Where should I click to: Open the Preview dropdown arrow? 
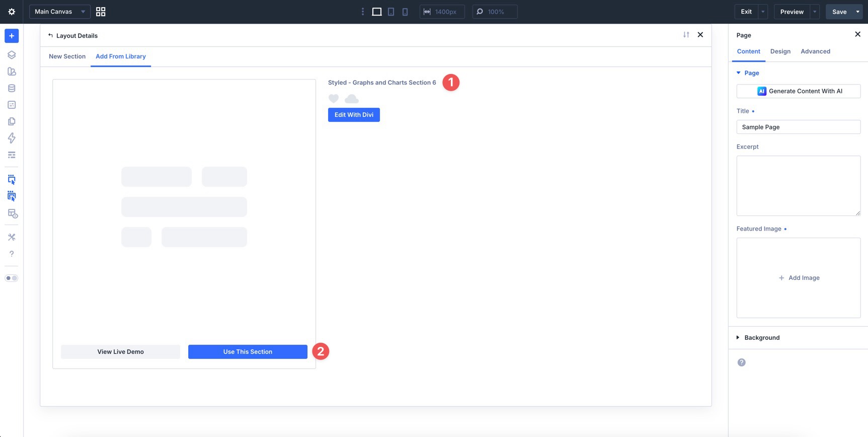tap(815, 12)
